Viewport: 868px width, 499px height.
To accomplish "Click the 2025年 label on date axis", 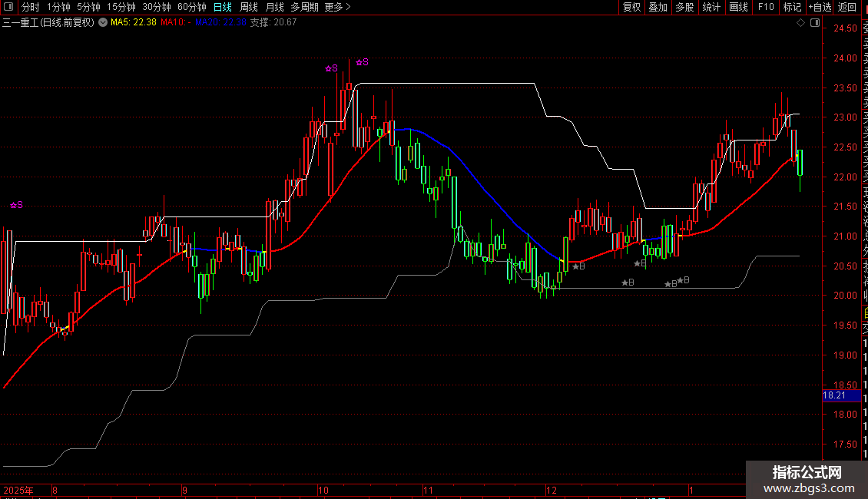I will [18, 490].
